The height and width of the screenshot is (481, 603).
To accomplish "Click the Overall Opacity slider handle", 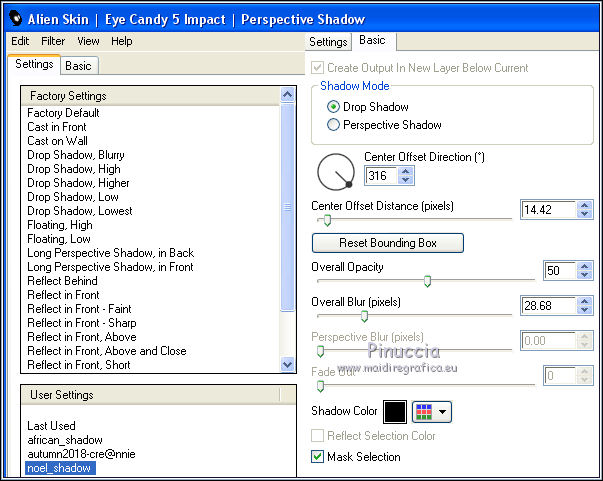I will [427, 281].
